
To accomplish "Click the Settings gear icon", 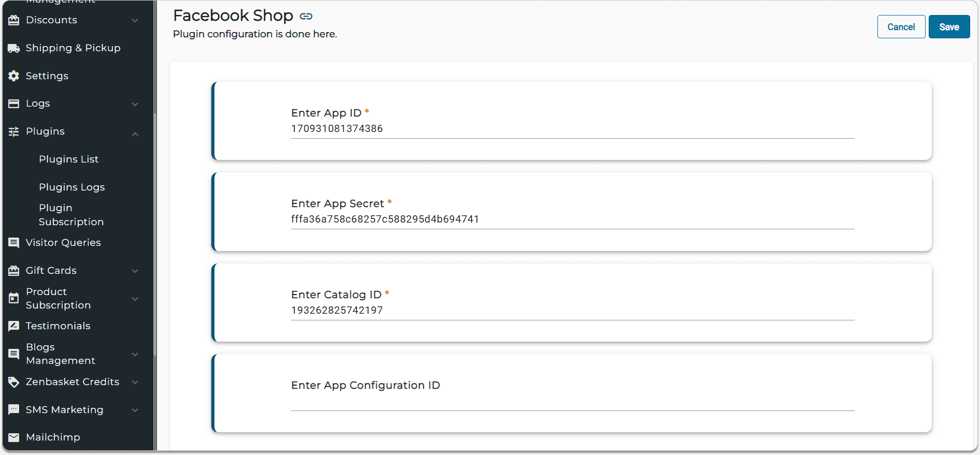I will [14, 76].
